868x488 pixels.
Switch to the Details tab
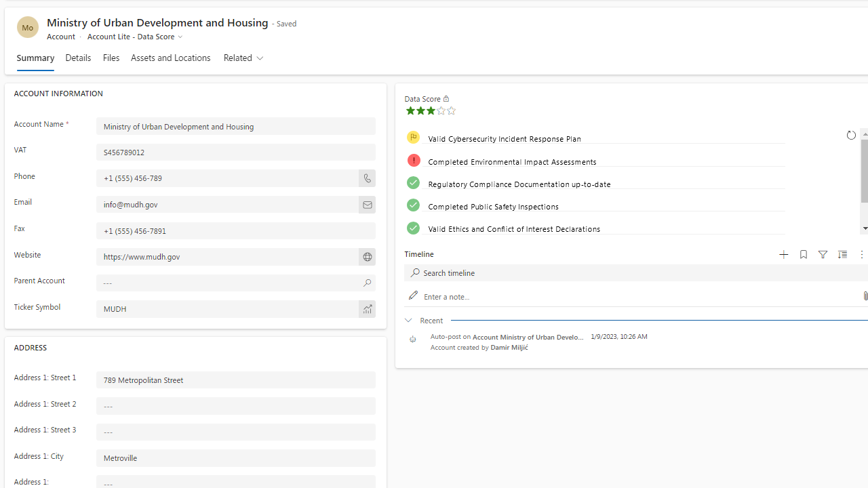tap(78, 58)
